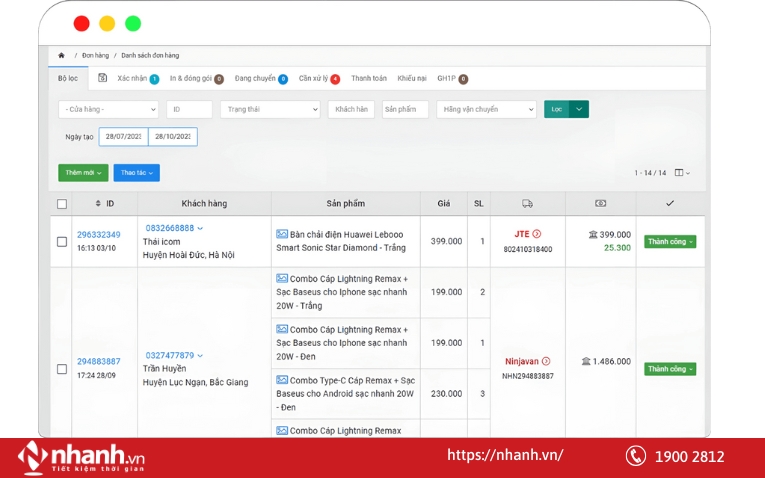Click the info icon next to JTE
Viewport: 765px width, 478px height.
(536, 234)
